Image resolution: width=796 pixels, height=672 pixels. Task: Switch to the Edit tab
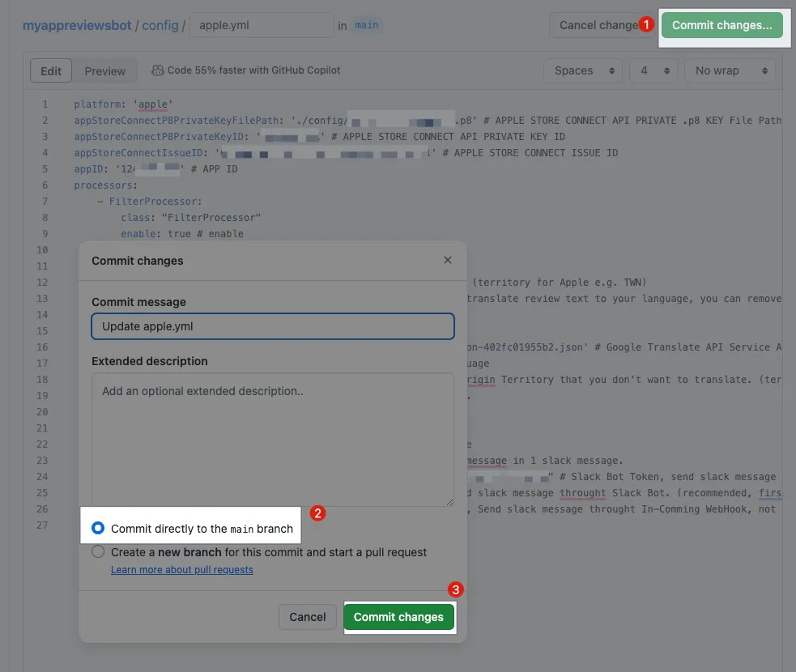[x=51, y=70]
